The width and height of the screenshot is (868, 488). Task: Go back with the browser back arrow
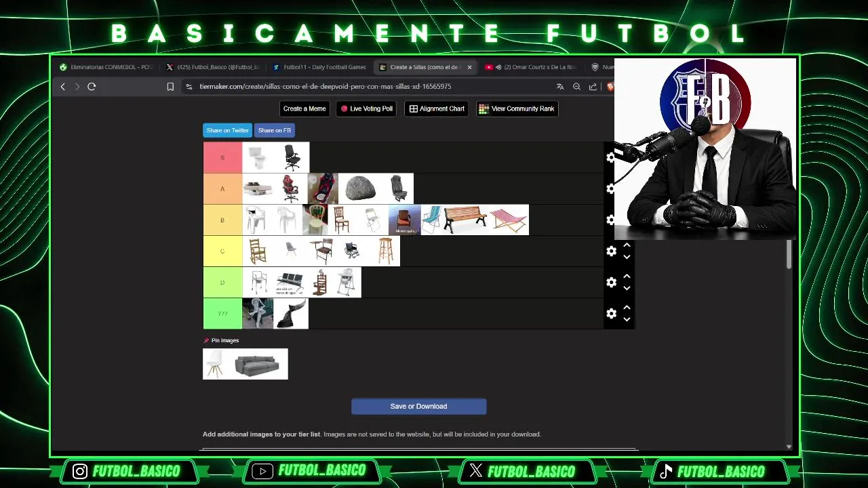click(63, 87)
